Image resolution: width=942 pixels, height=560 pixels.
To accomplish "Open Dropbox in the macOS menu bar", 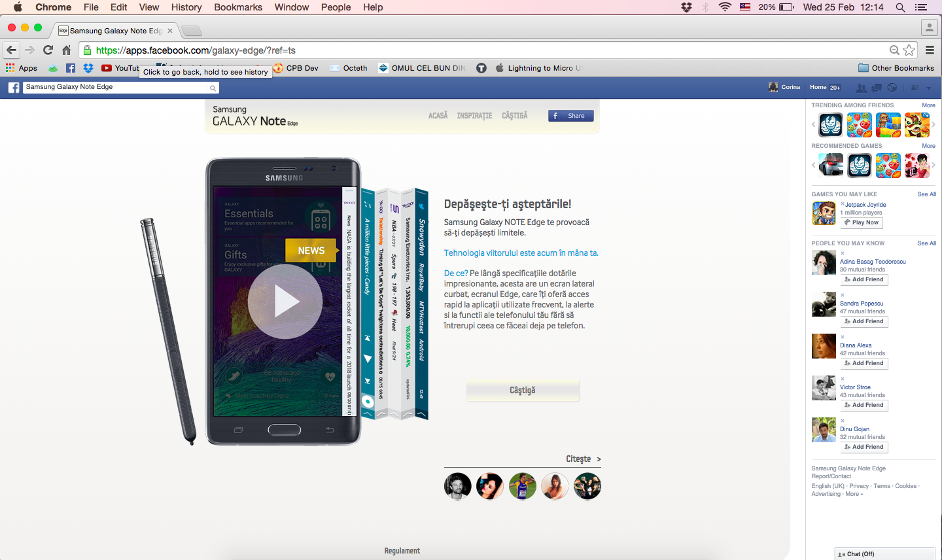I will click(x=686, y=7).
